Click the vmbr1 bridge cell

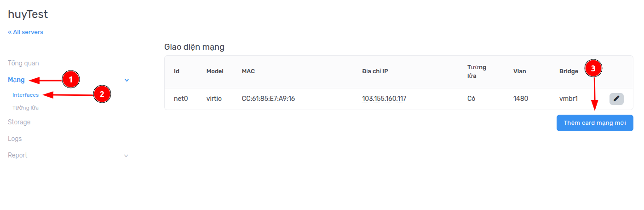[569, 99]
